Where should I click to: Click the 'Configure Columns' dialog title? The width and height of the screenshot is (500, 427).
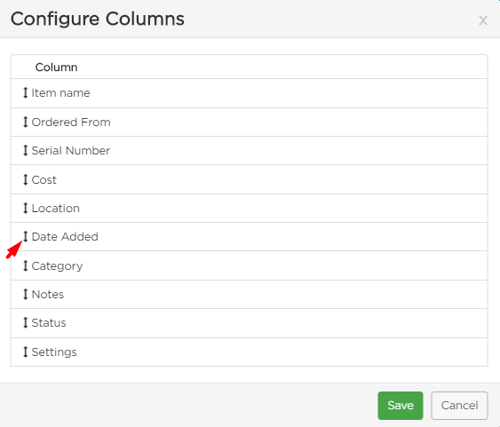pyautogui.click(x=97, y=19)
